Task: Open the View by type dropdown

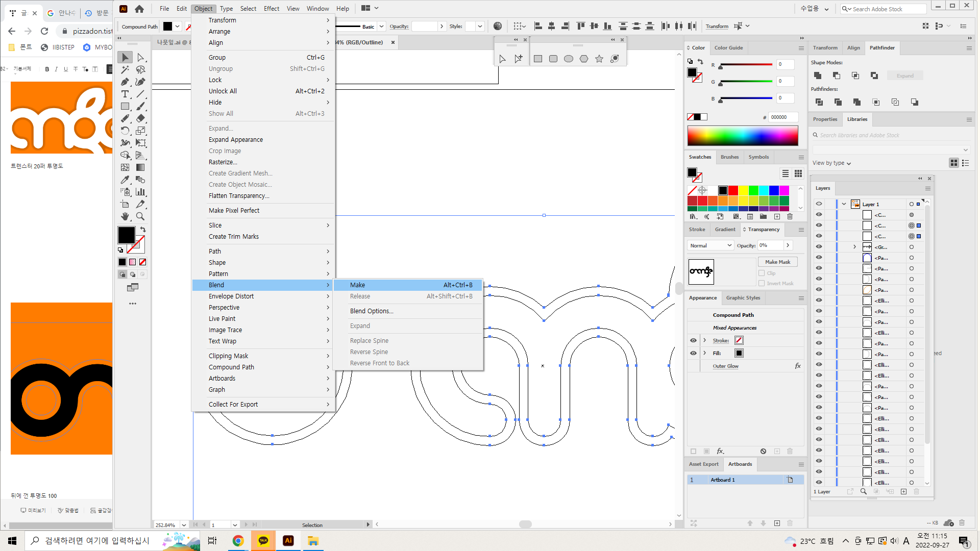Action: tap(831, 163)
